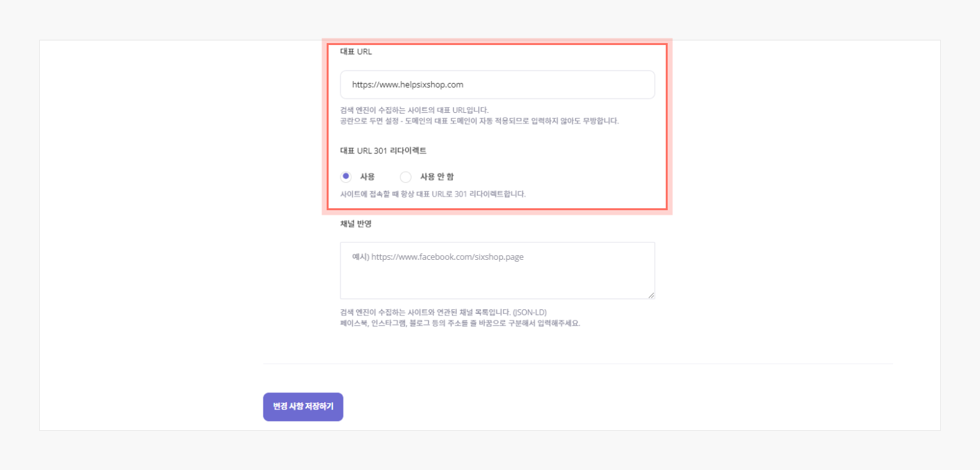Click the 페이스북, 인스타그램, 블로그 hint text
Viewport: 980px width, 470px height.
point(460,323)
